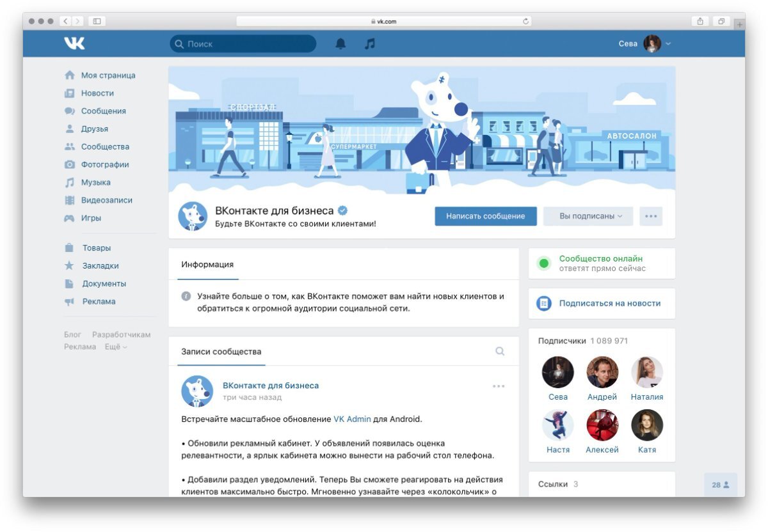
Task: Switch to the Информация tab
Action: [207, 263]
